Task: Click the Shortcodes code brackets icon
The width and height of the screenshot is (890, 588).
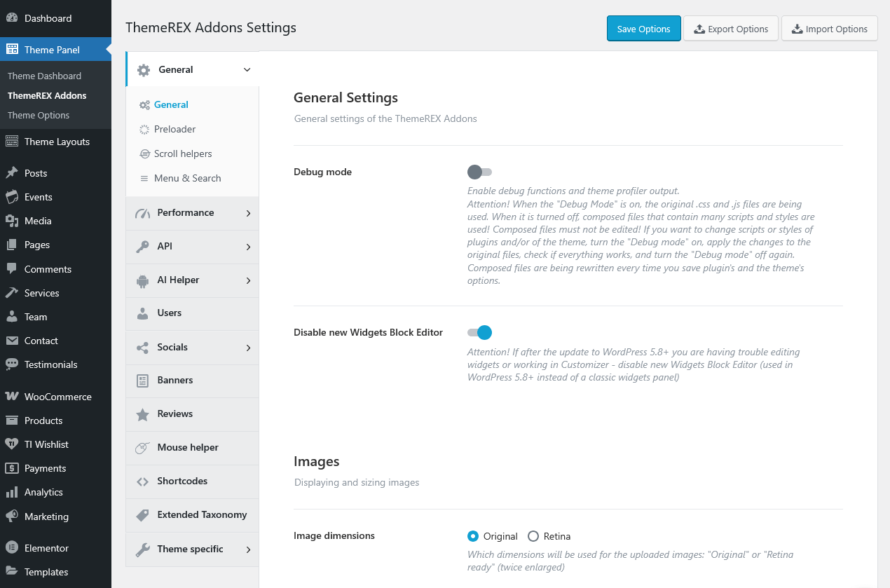Action: click(x=143, y=481)
